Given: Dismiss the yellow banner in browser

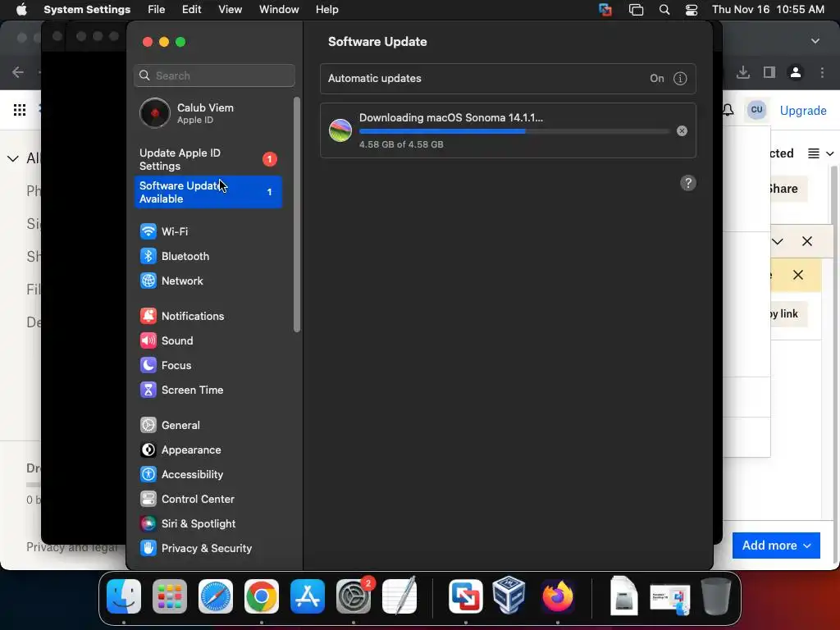Looking at the screenshot, I should pos(797,275).
